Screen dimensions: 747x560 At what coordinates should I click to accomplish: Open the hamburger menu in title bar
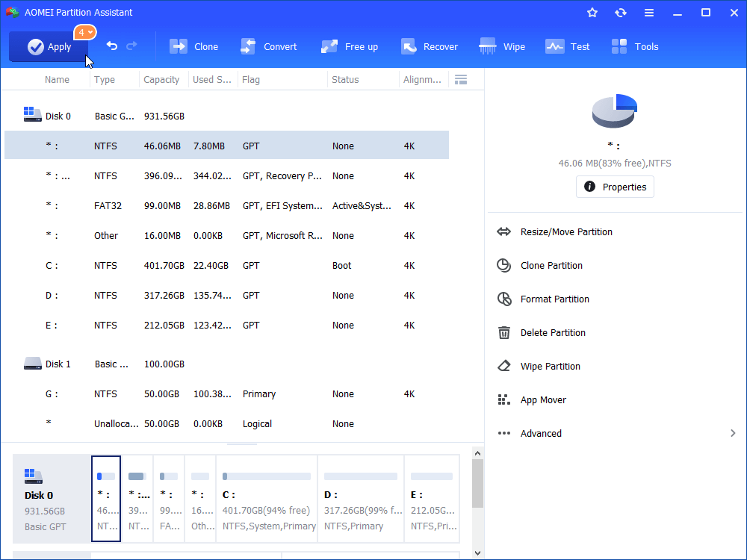649,13
